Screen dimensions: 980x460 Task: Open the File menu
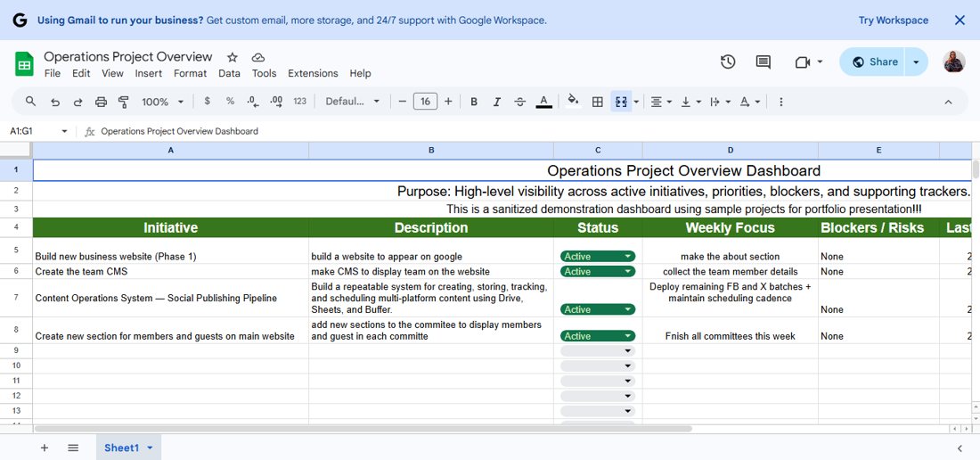click(x=53, y=73)
